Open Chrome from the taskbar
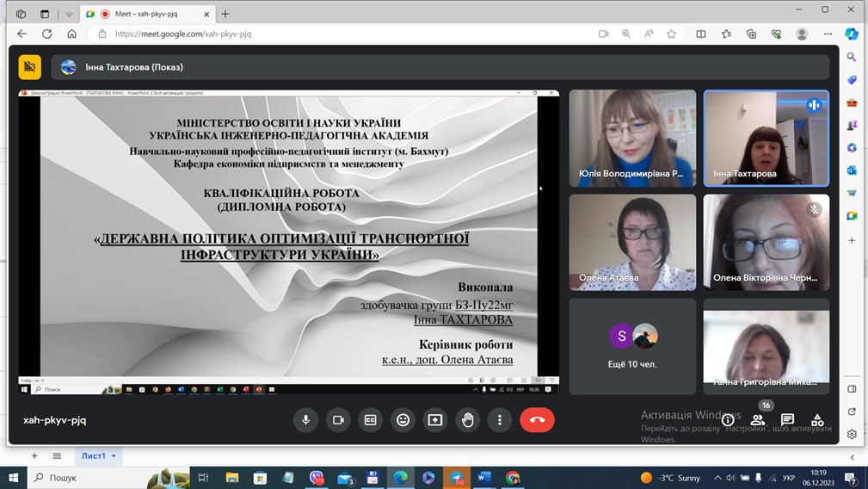 [x=513, y=477]
